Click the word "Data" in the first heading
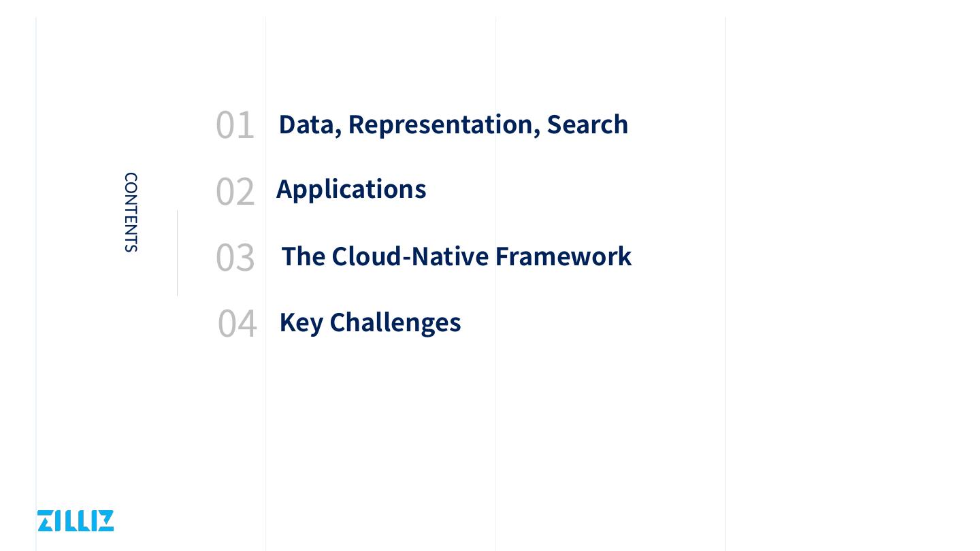The height and width of the screenshot is (551, 980). tap(308, 124)
